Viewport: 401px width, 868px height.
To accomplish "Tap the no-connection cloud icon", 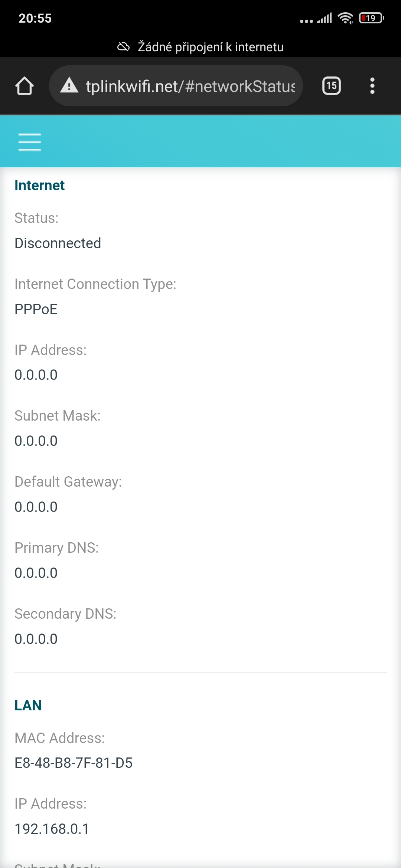I will coord(123,47).
